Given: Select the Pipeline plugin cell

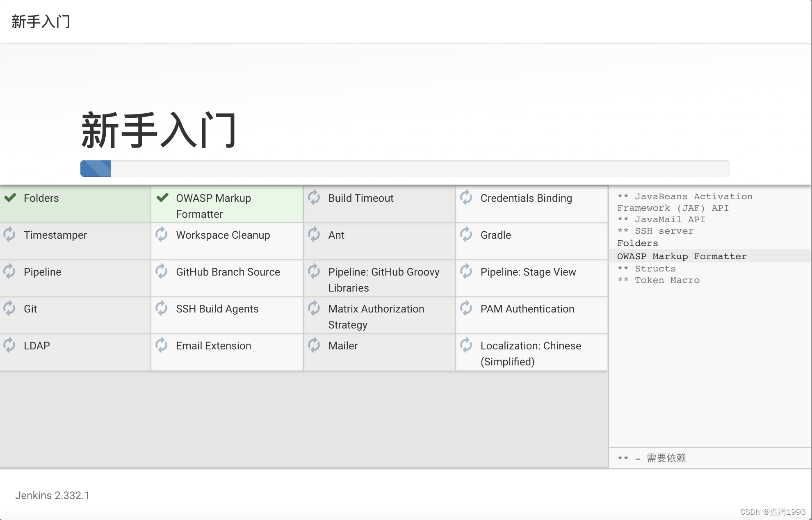Looking at the screenshot, I should tap(43, 272).
